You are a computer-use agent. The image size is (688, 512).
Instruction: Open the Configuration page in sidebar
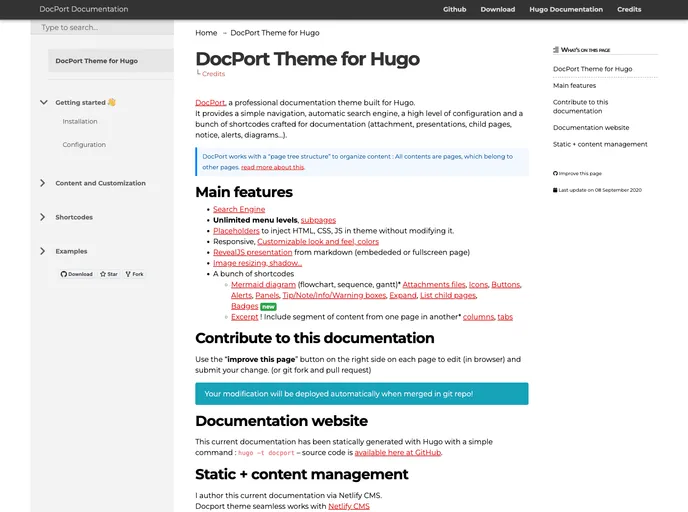click(x=84, y=144)
